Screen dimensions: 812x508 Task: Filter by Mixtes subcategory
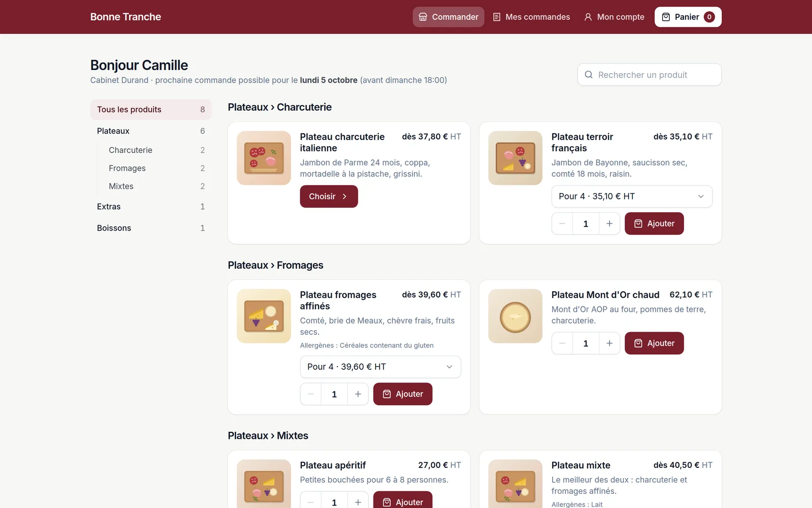[156, 186]
